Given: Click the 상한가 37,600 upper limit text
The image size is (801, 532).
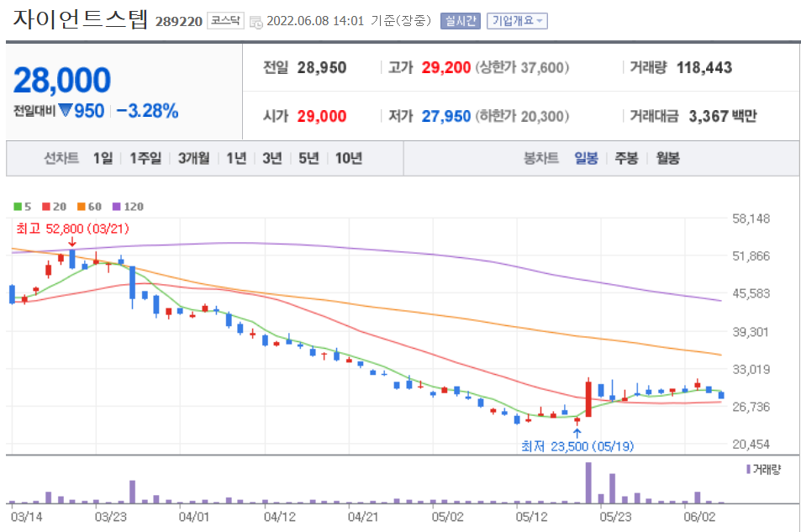Looking at the screenshot, I should tap(522, 67).
